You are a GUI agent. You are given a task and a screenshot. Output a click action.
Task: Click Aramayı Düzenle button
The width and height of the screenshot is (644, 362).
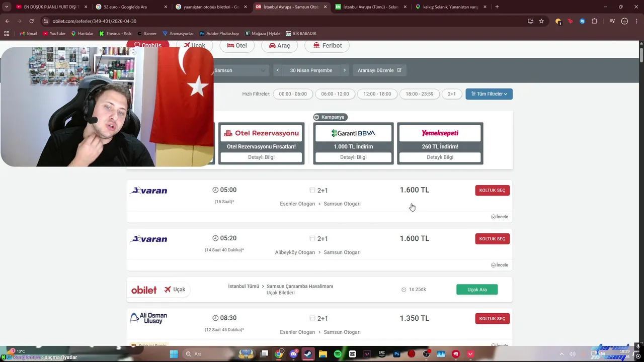pos(379,70)
